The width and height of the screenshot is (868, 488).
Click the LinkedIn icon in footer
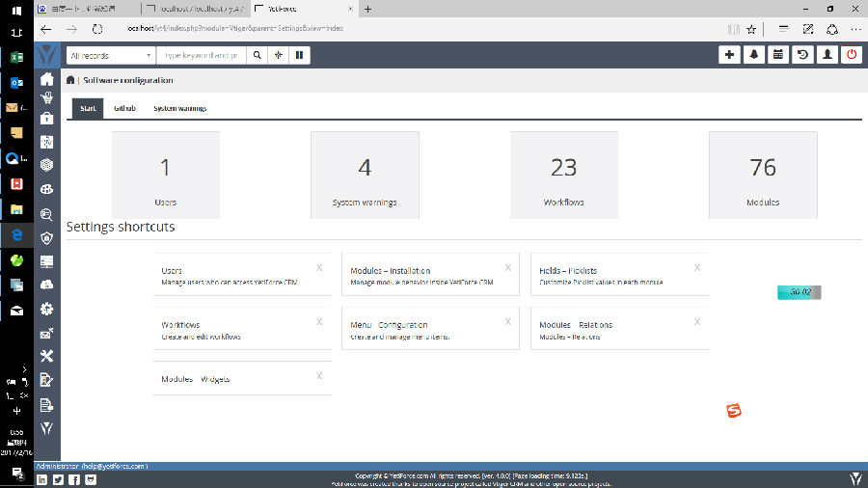click(42, 479)
